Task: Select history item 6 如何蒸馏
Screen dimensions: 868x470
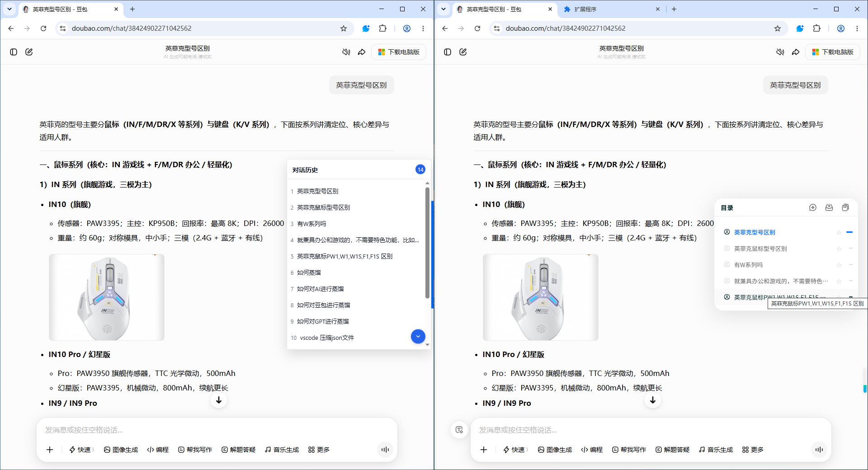Action: (x=355, y=273)
